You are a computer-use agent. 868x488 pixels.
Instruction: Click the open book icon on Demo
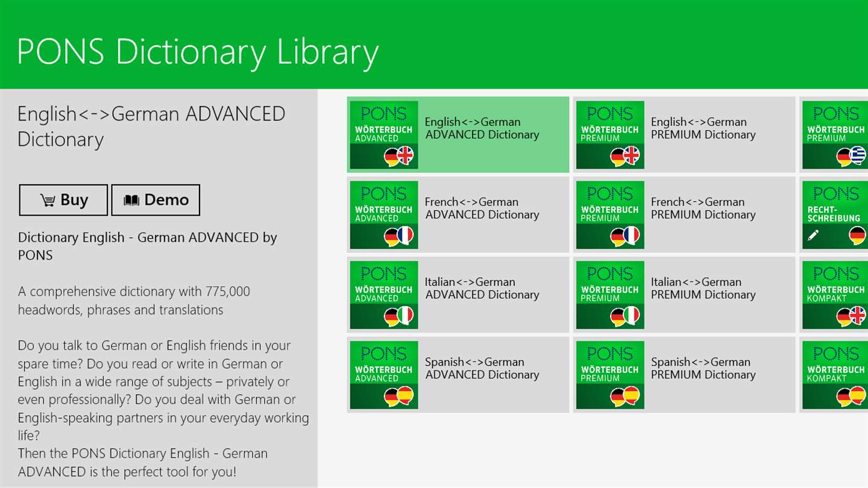(131, 201)
